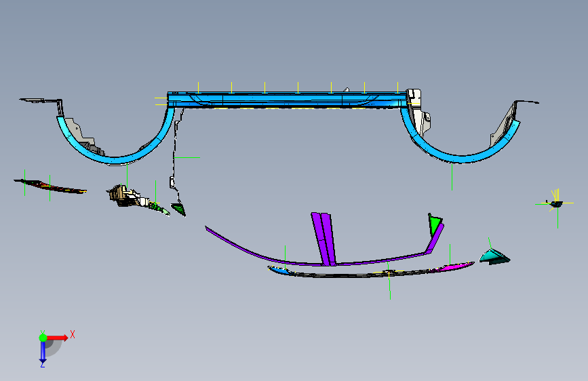
Task: Select the small dark part at far right
Action: click(556, 203)
